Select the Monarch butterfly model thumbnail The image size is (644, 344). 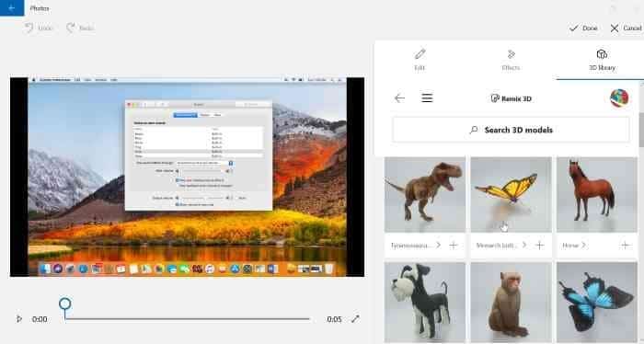coord(511,195)
